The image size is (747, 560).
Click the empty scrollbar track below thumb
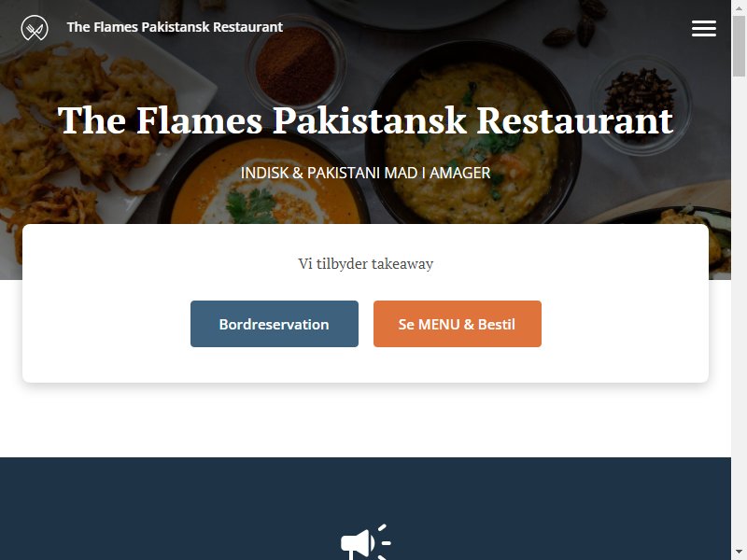coord(739,310)
